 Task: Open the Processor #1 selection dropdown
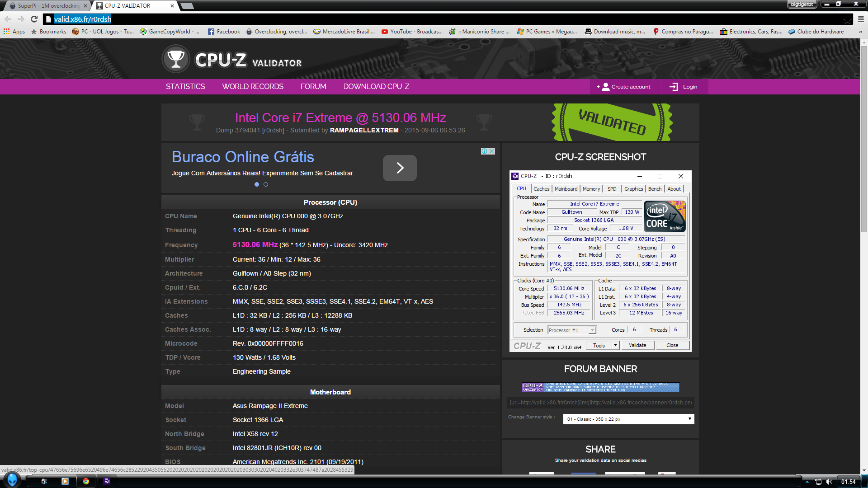[572, 330]
